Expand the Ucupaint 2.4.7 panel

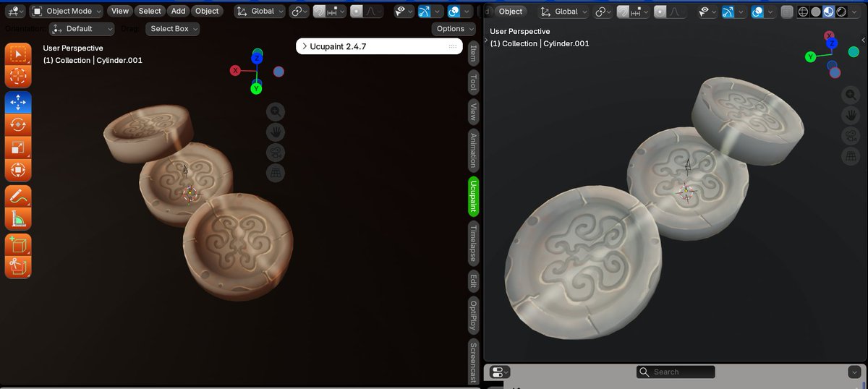379,46
